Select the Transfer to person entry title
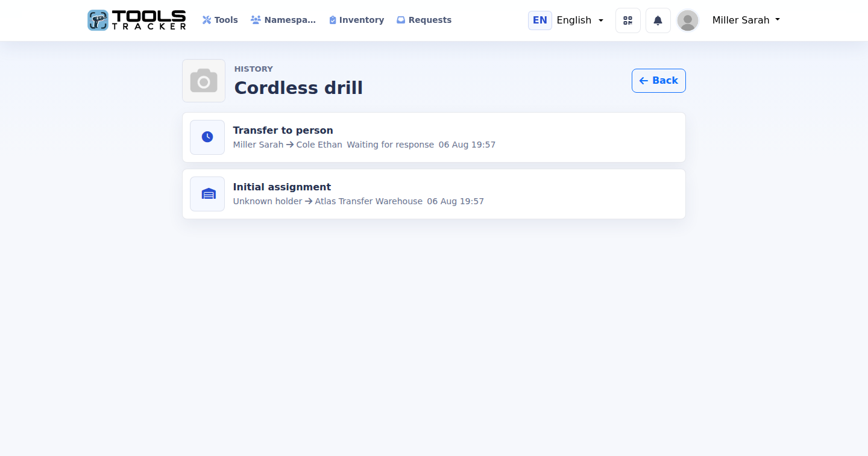Image resolution: width=868 pixels, height=456 pixels. point(283,130)
